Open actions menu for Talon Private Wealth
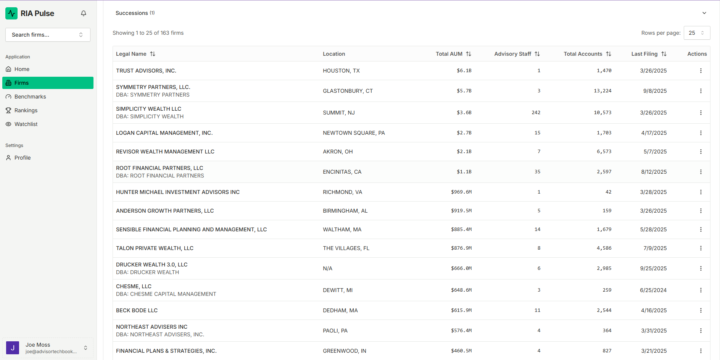720x360 pixels. click(x=701, y=248)
